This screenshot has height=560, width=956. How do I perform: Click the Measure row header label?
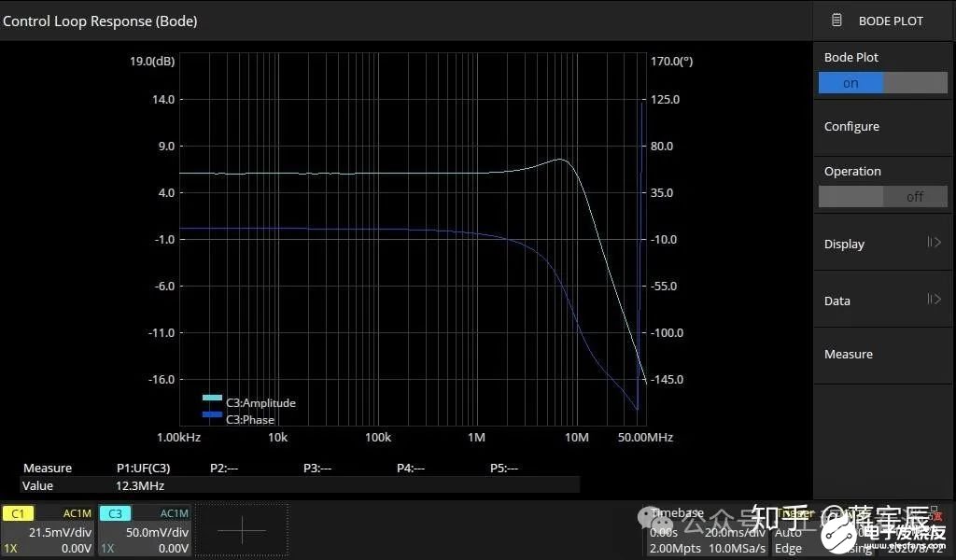[48, 468]
